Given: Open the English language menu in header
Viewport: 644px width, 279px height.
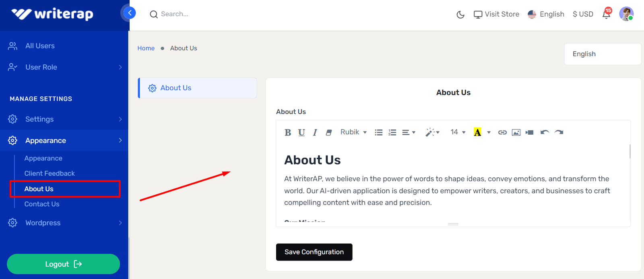Looking at the screenshot, I should 546,14.
